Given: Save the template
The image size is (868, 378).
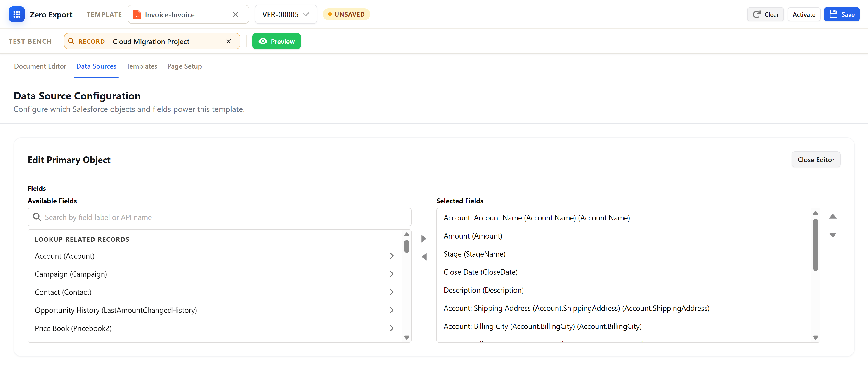Looking at the screenshot, I should point(841,14).
